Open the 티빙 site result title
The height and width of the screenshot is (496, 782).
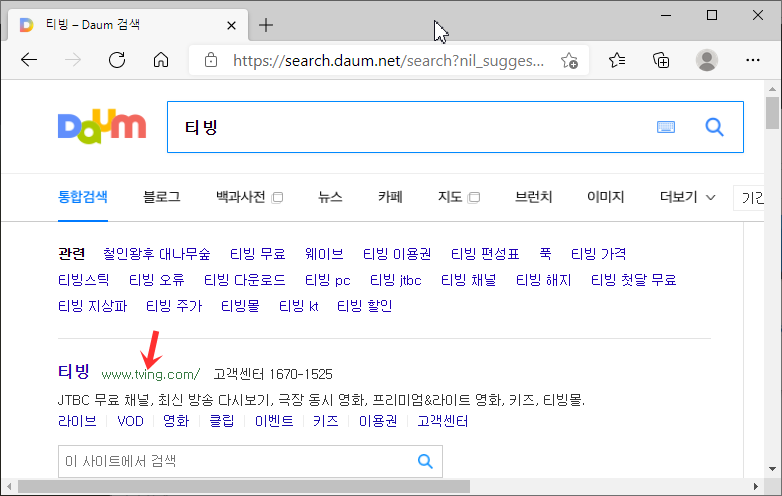(73, 371)
